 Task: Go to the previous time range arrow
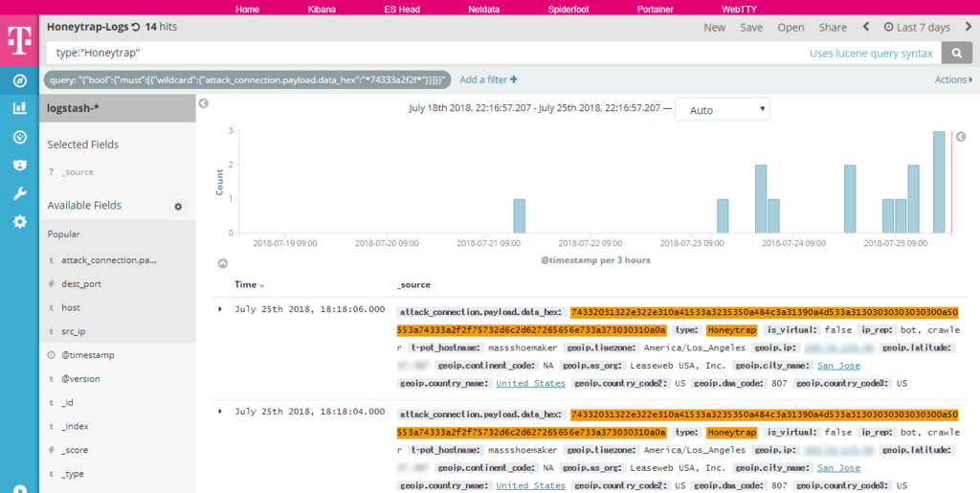[865, 27]
